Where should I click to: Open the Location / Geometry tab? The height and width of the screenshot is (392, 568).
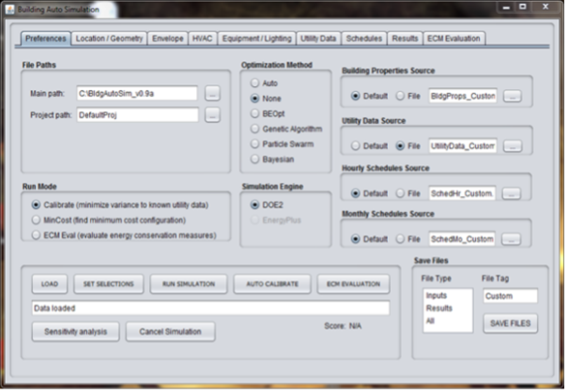[109, 39]
